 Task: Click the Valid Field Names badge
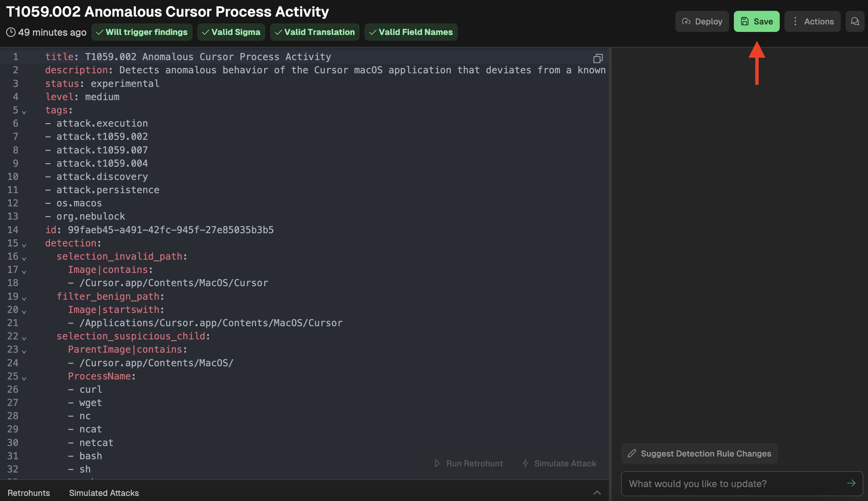point(411,32)
